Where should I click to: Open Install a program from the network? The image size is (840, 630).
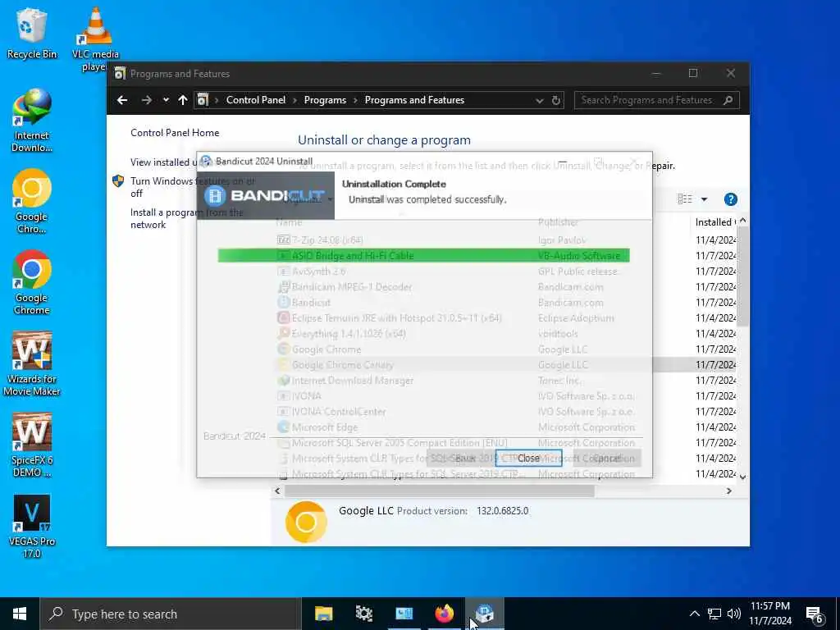(x=186, y=218)
